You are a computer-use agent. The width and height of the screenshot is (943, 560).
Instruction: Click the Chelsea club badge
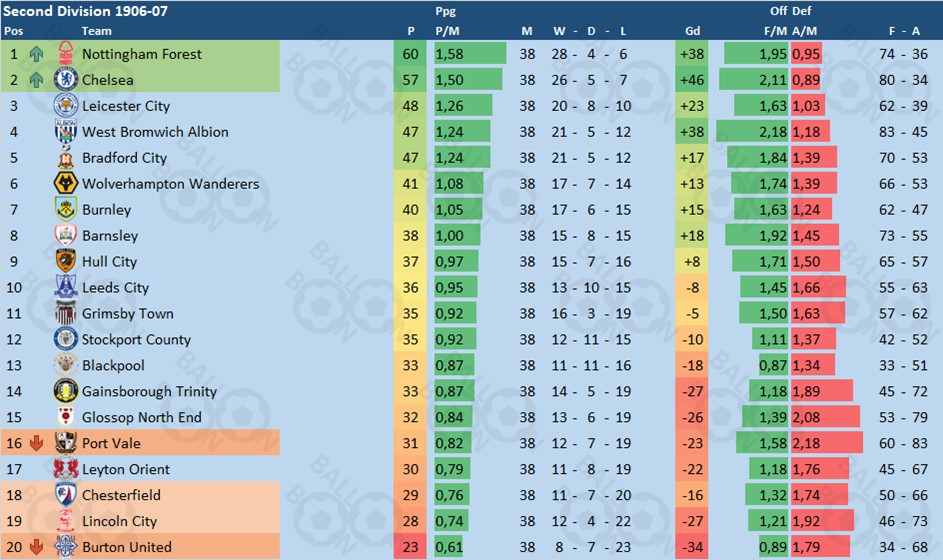click(x=66, y=79)
